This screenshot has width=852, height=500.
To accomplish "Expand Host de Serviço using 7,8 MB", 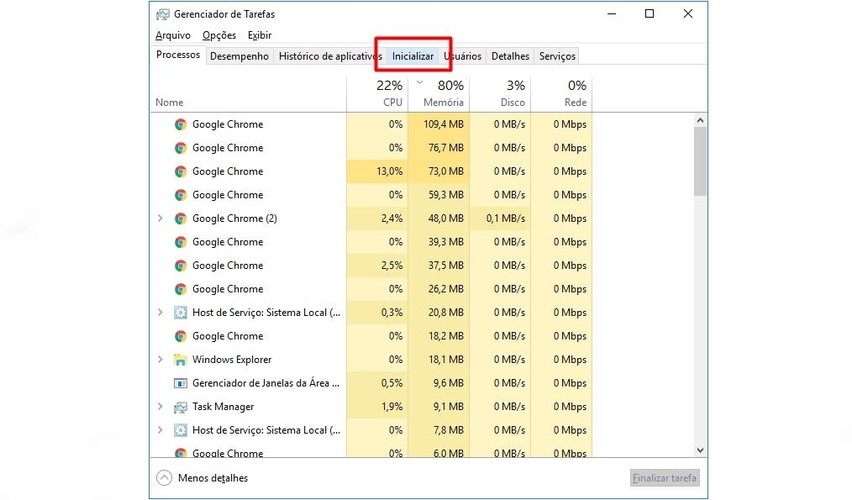I will pos(160,430).
